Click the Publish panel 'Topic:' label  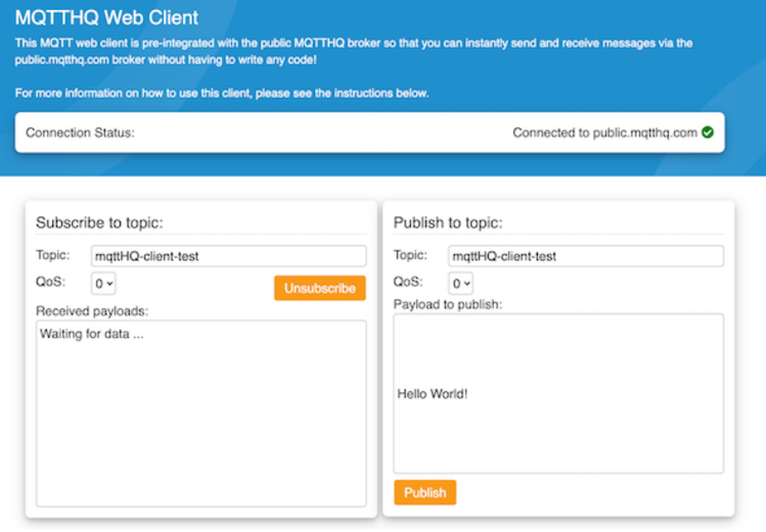click(411, 255)
